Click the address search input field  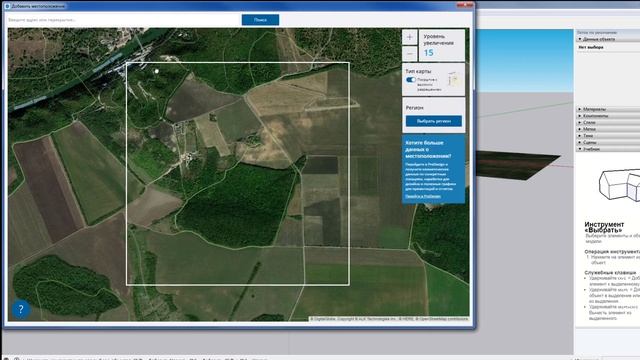(x=124, y=20)
